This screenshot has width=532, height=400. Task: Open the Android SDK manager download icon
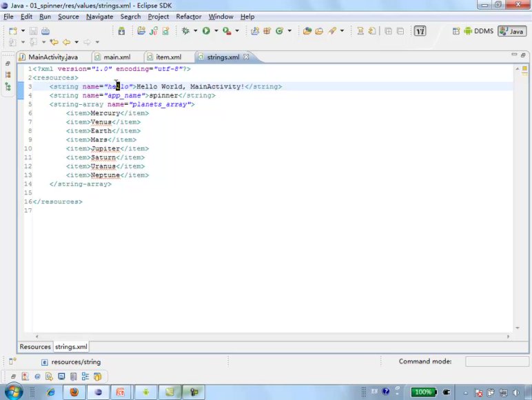click(x=121, y=31)
